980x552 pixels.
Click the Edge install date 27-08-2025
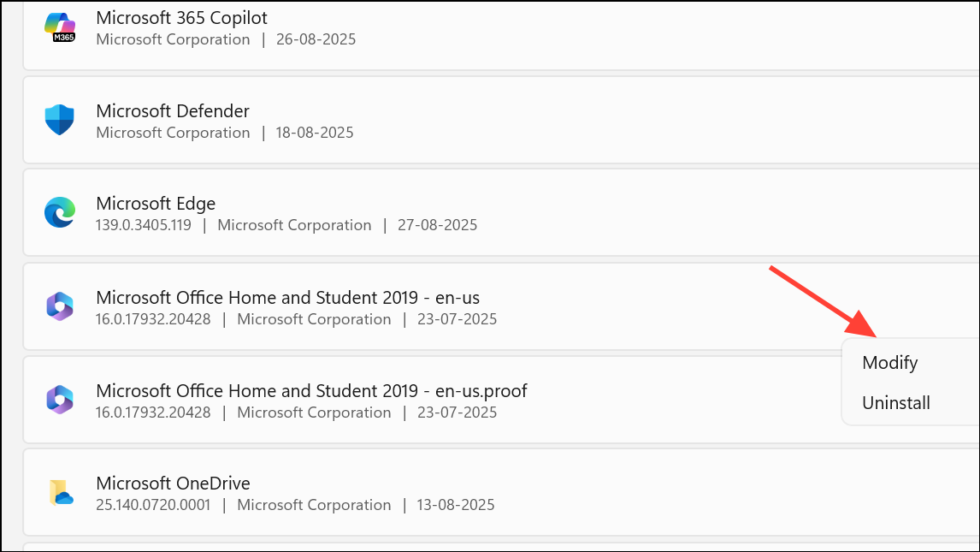pos(437,226)
